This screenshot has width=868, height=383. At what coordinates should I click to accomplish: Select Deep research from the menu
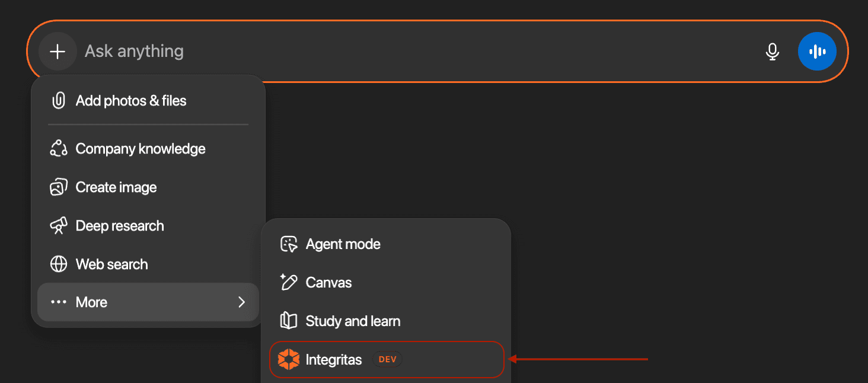(119, 225)
